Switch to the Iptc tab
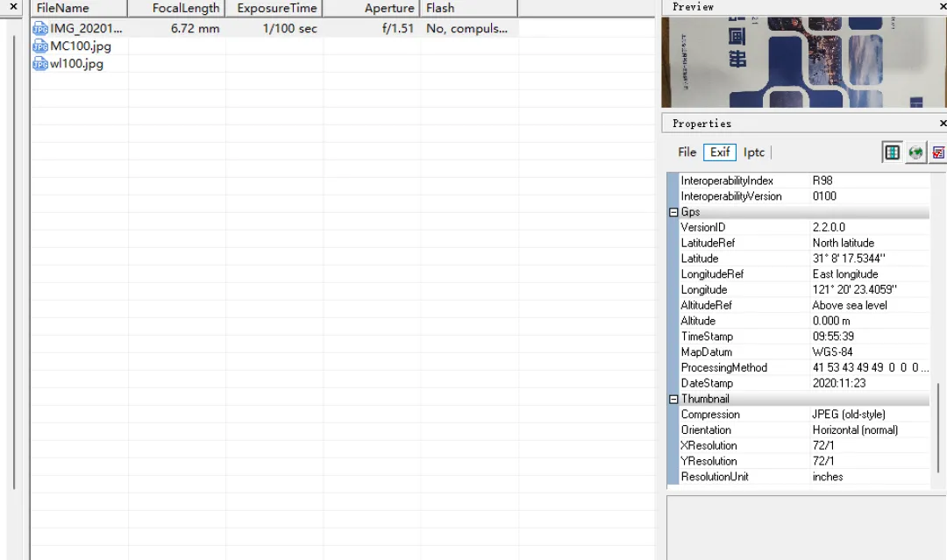 click(x=754, y=152)
